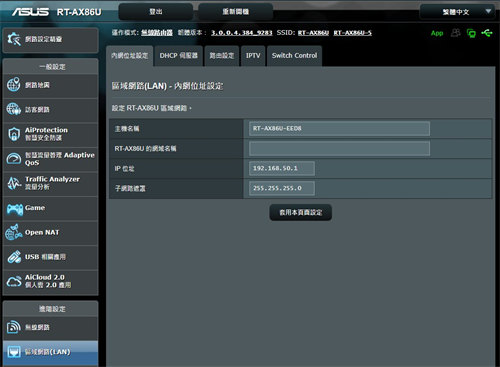Open USB application icon
500x367 pixels.
coord(14,257)
